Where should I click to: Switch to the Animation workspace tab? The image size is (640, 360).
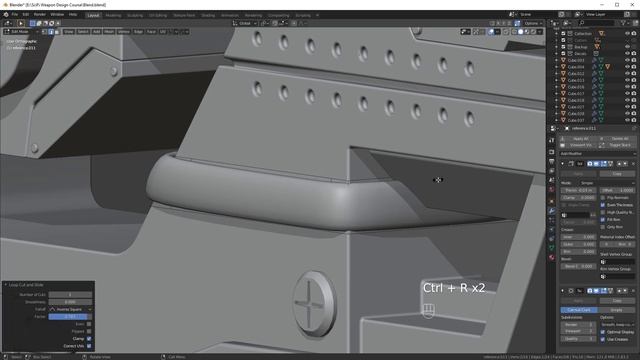pyautogui.click(x=230, y=15)
